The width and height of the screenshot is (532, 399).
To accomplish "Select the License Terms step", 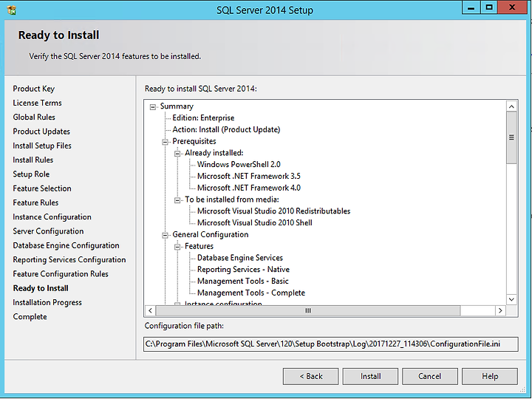I will pyautogui.click(x=38, y=103).
